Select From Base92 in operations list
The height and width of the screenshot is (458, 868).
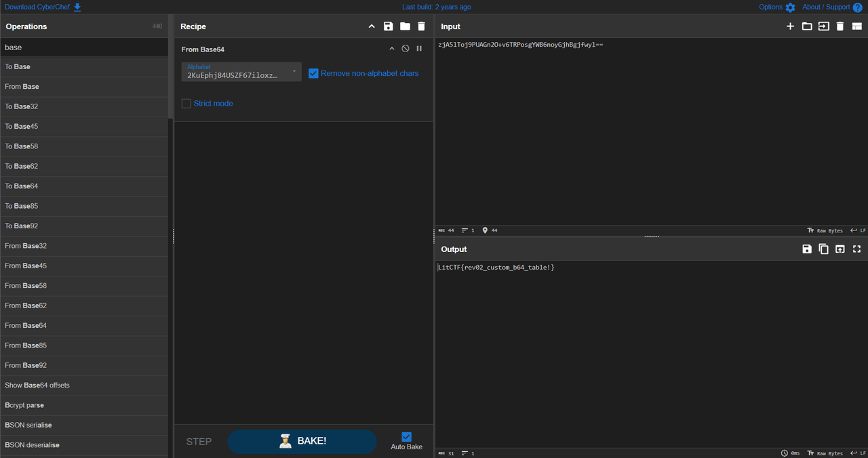point(84,365)
